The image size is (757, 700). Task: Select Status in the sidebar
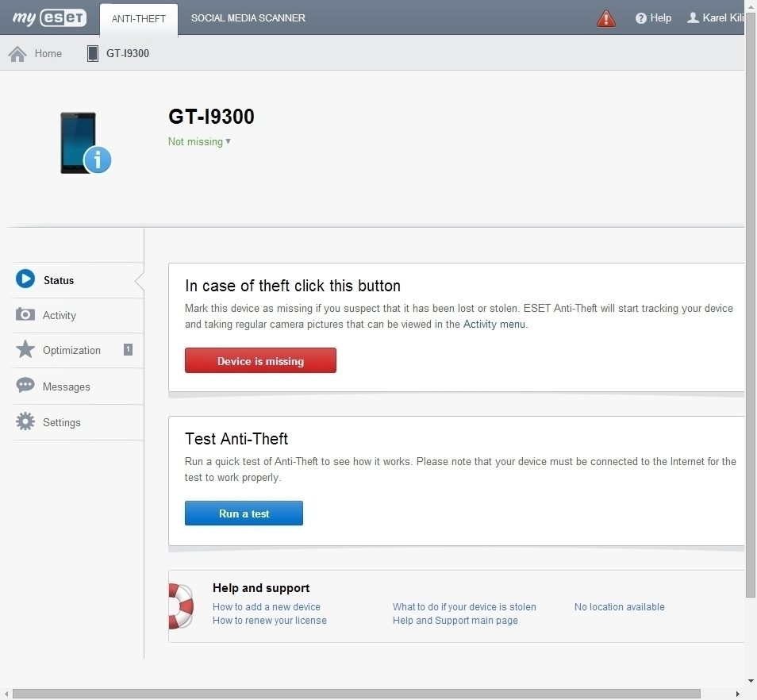(77, 280)
